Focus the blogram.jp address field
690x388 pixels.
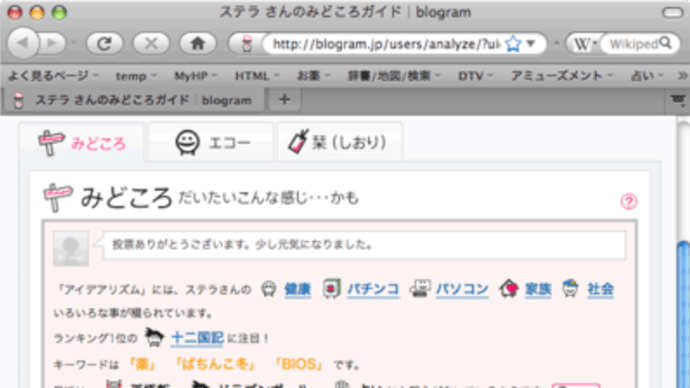pyautogui.click(x=386, y=44)
